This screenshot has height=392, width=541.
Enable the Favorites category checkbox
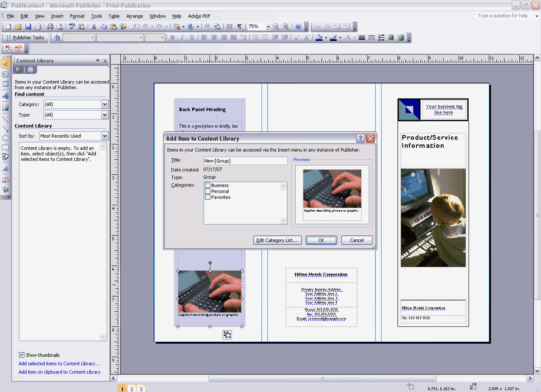(x=208, y=197)
